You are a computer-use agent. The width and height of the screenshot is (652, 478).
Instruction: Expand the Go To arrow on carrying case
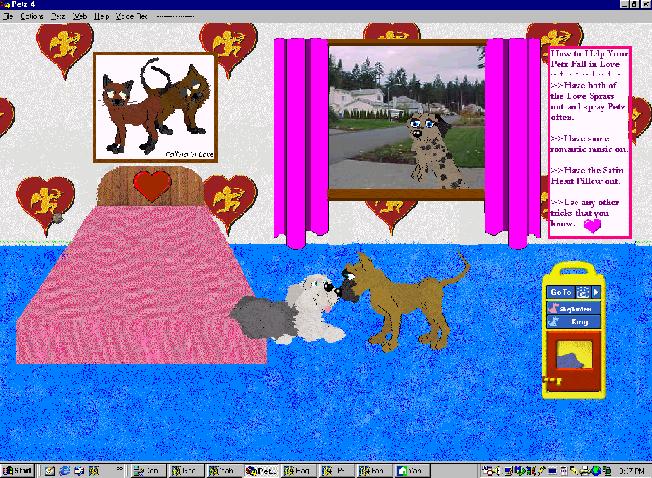(596, 293)
